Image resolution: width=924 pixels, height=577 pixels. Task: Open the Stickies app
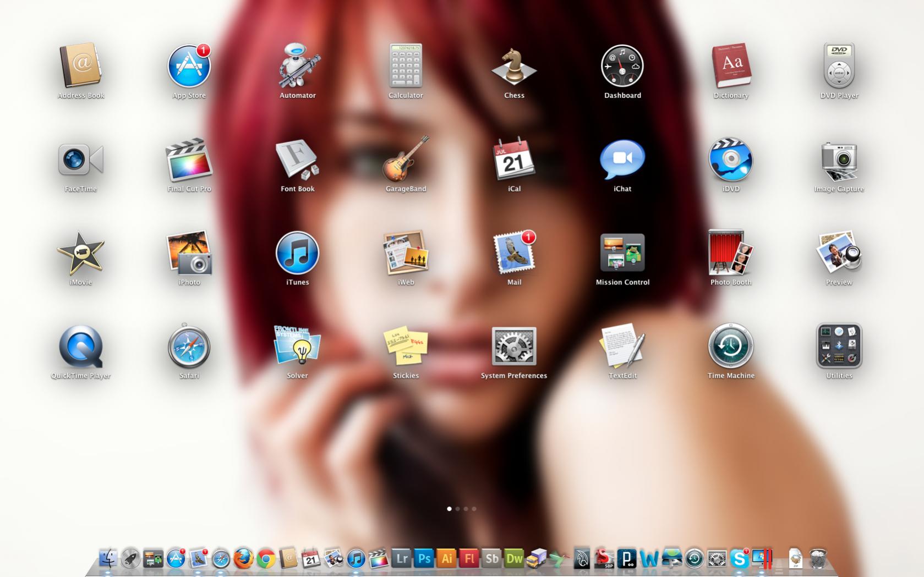tap(406, 347)
